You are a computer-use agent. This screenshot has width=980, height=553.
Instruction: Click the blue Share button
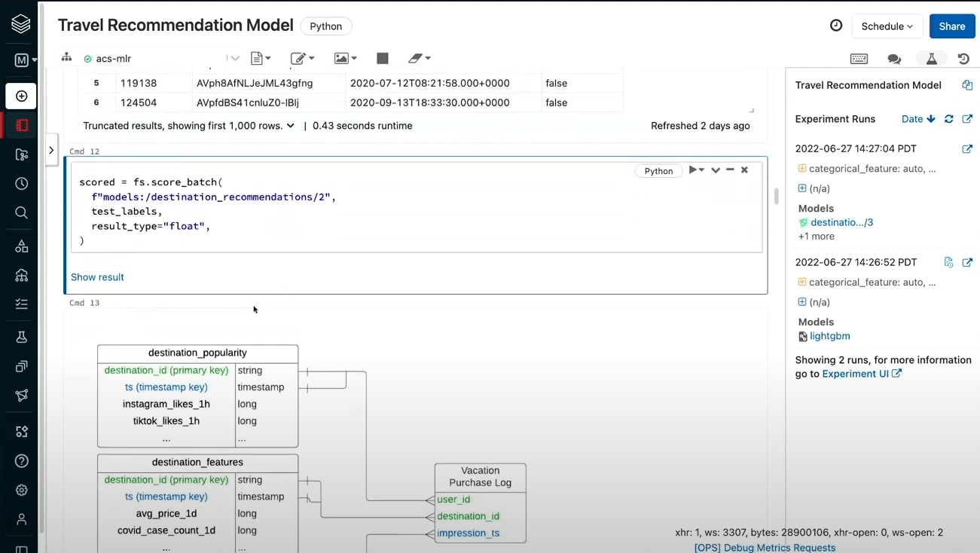[952, 26]
